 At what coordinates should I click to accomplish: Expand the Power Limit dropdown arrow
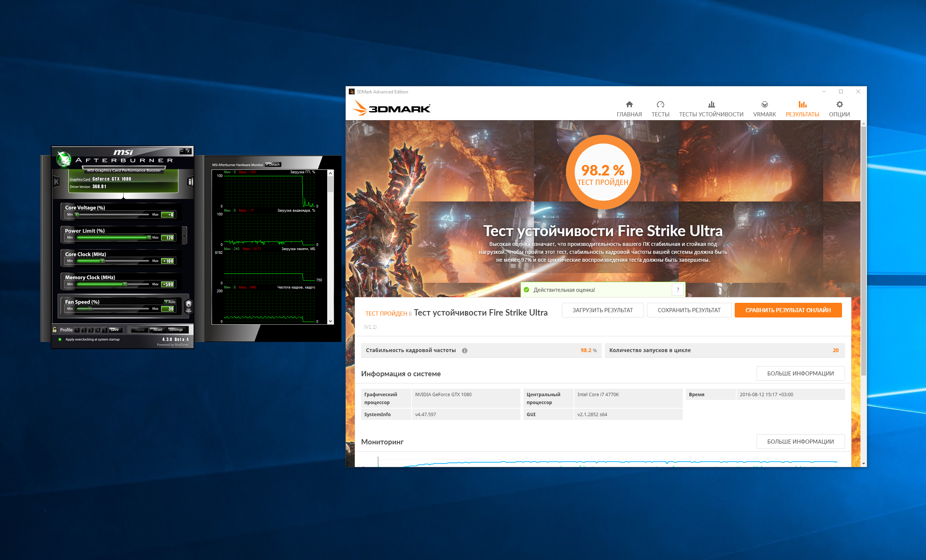pyautogui.click(x=185, y=236)
